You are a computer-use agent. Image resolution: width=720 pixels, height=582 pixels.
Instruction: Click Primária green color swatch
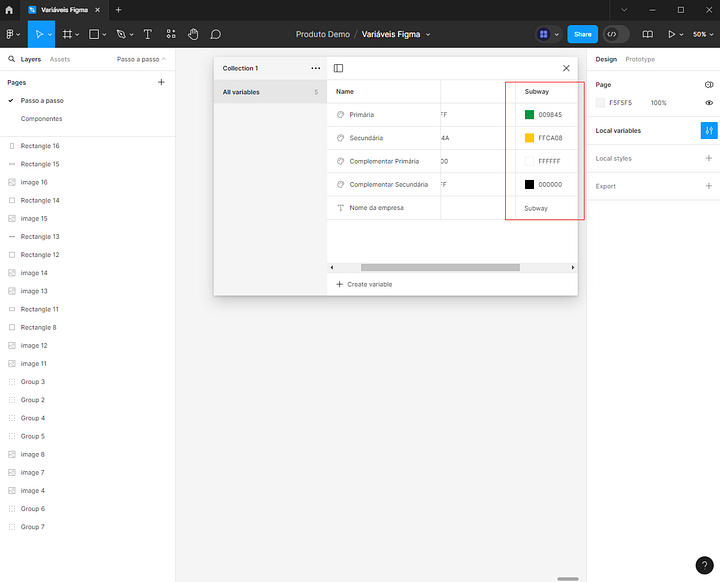[529, 114]
